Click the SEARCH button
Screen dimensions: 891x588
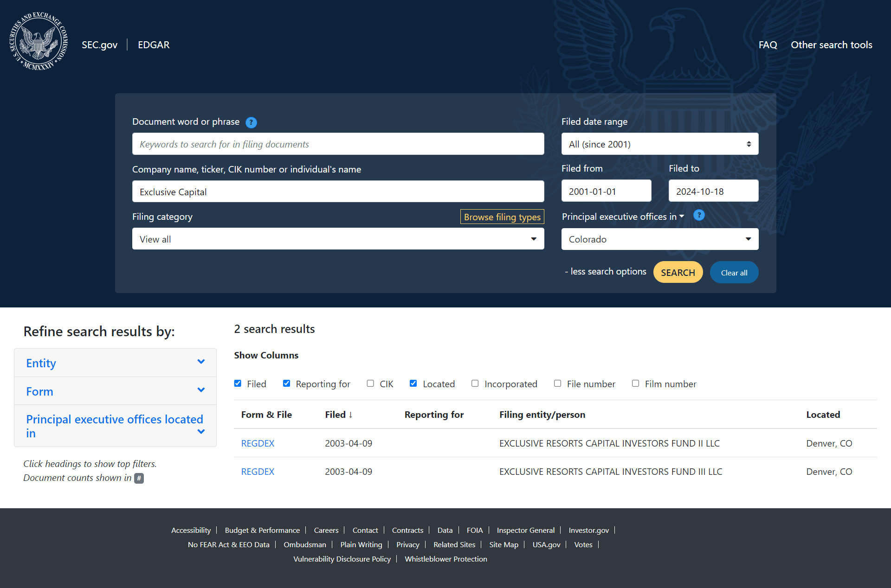pyautogui.click(x=678, y=272)
